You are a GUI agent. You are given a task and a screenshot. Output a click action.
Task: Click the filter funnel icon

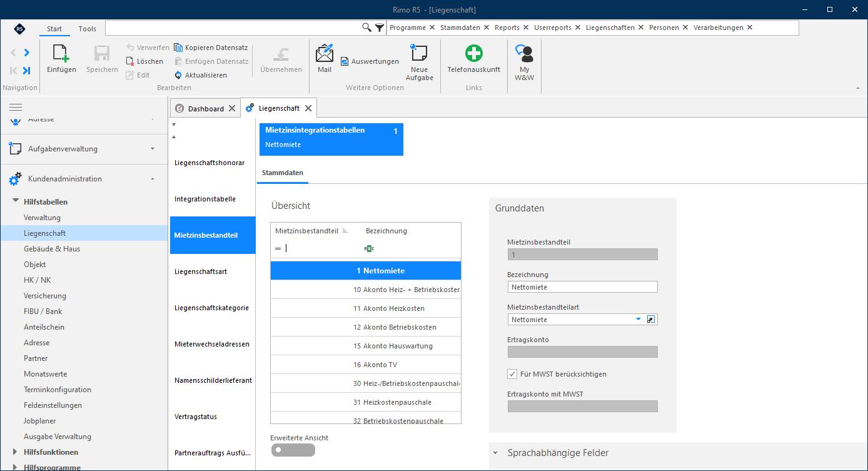click(x=380, y=28)
